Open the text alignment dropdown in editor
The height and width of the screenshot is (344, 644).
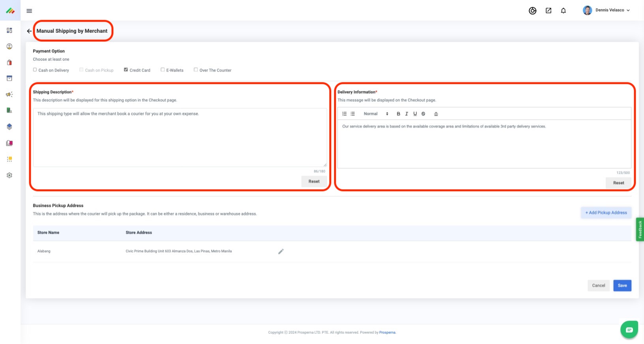[436, 114]
